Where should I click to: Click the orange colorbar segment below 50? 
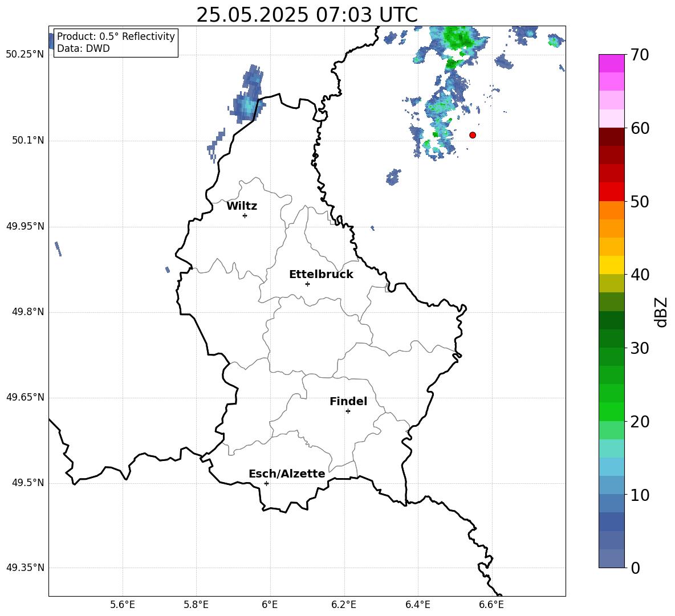(x=611, y=210)
